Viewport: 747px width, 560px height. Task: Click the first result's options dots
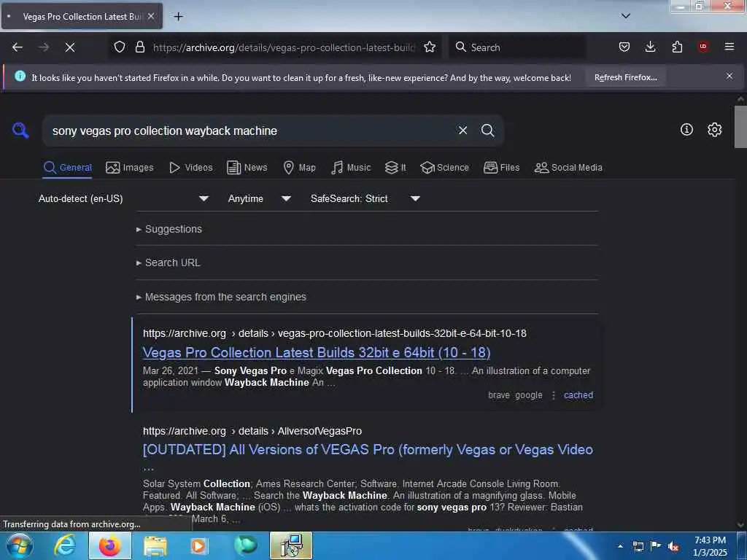(x=553, y=395)
